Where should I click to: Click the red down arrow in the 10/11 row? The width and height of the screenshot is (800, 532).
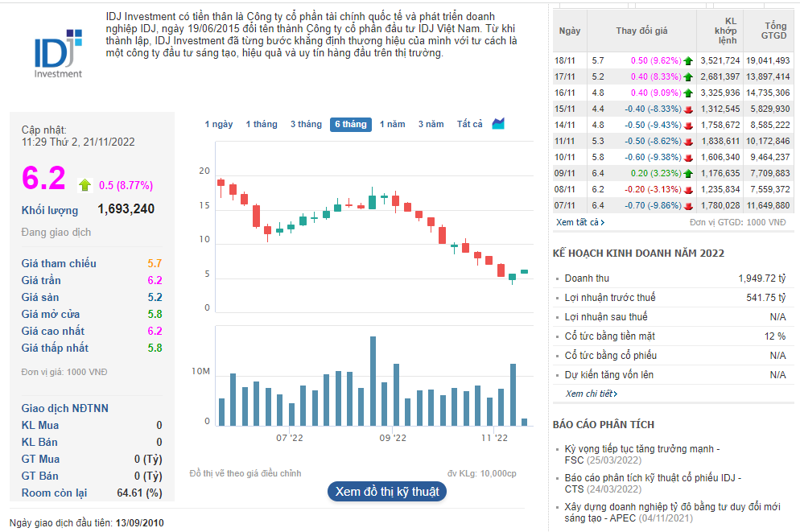click(688, 158)
